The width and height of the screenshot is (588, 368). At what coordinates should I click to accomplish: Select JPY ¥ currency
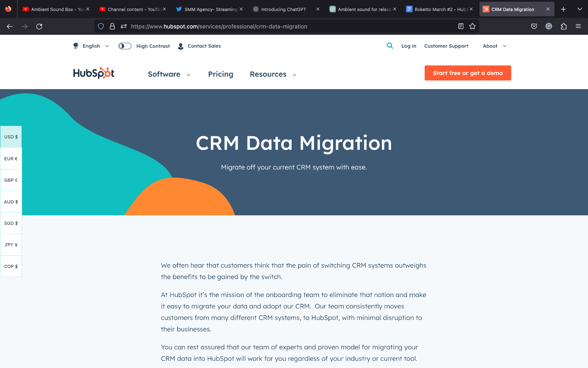click(x=11, y=245)
